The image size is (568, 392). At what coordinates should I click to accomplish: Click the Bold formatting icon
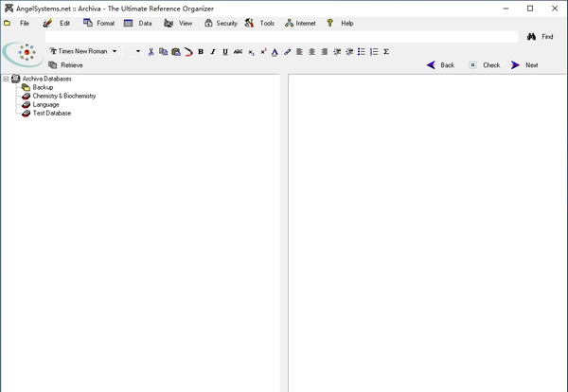pyautogui.click(x=201, y=52)
